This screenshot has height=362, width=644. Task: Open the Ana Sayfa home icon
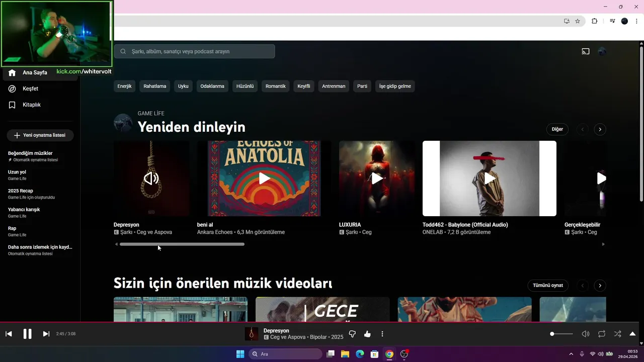12,72
